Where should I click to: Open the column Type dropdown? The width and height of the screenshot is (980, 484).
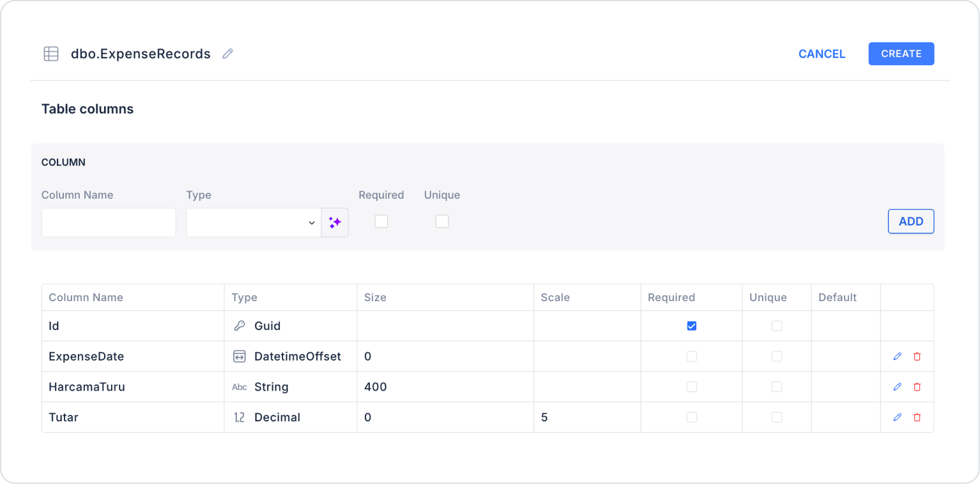click(254, 222)
